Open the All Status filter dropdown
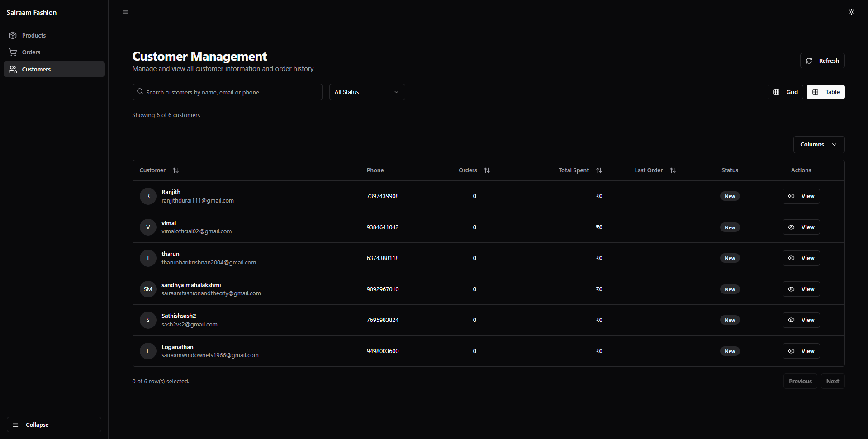This screenshot has width=868, height=439. coord(367,92)
